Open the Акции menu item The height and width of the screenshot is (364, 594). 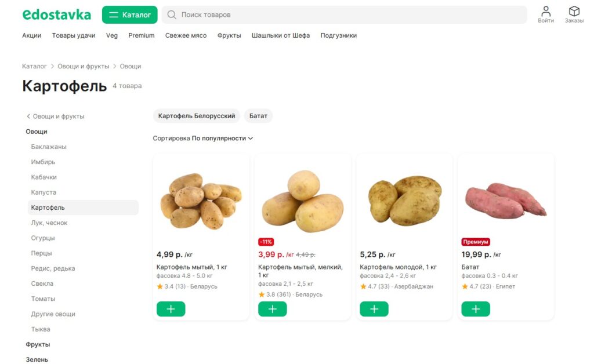(x=31, y=35)
